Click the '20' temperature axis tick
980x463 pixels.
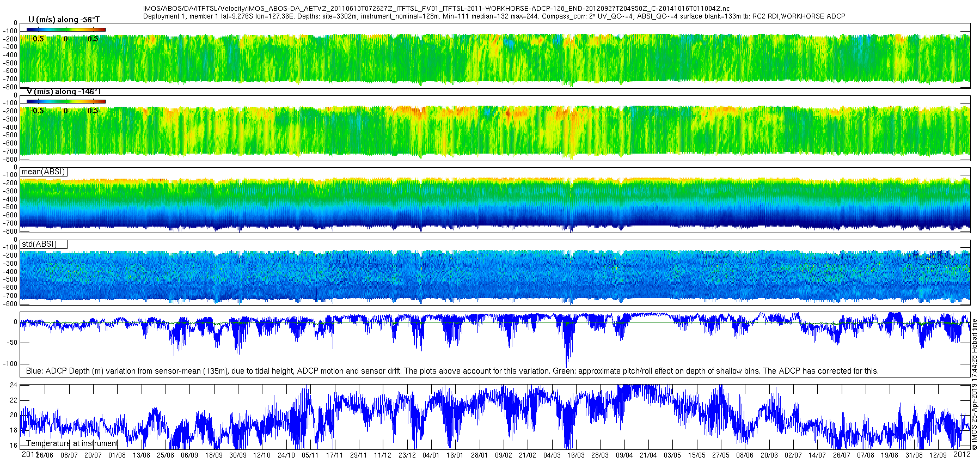click(x=14, y=415)
